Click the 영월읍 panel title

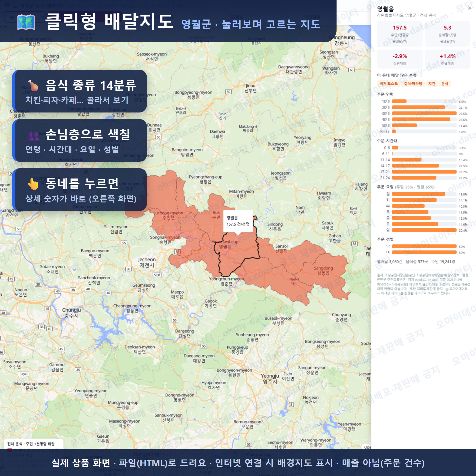[385, 9]
